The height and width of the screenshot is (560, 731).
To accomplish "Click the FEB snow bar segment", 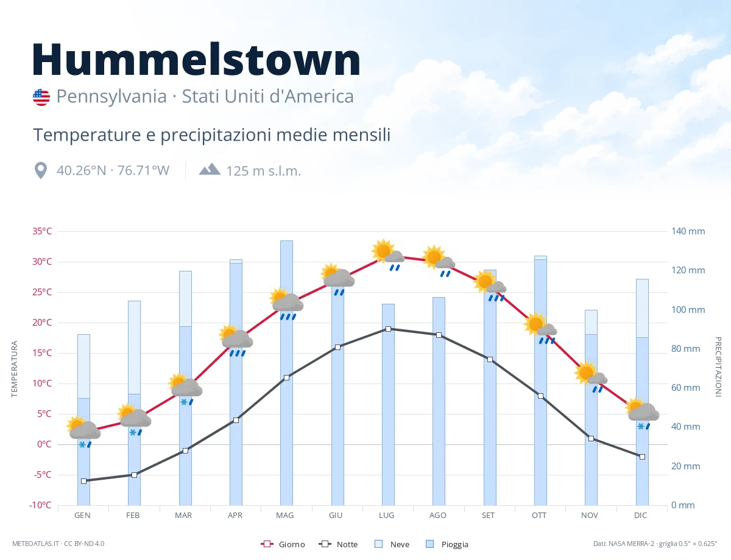I will pos(134,348).
